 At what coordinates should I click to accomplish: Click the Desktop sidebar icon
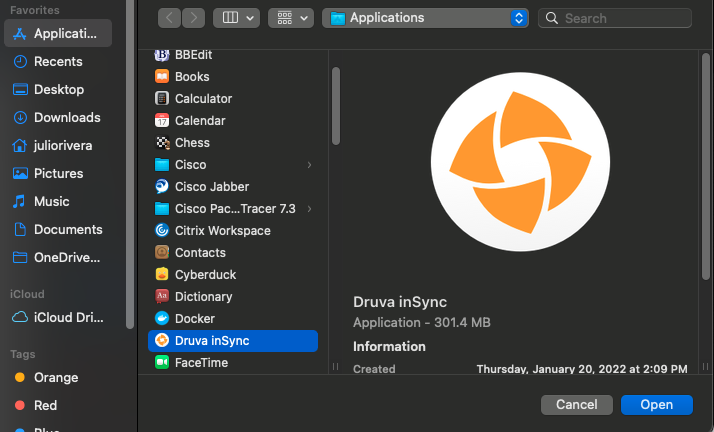click(20, 89)
